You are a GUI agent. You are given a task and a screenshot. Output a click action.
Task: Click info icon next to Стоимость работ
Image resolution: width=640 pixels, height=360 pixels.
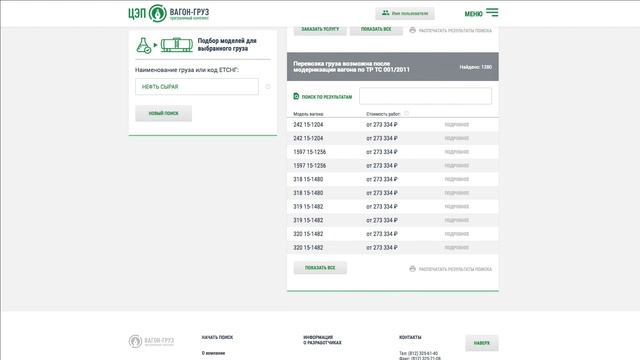point(406,113)
